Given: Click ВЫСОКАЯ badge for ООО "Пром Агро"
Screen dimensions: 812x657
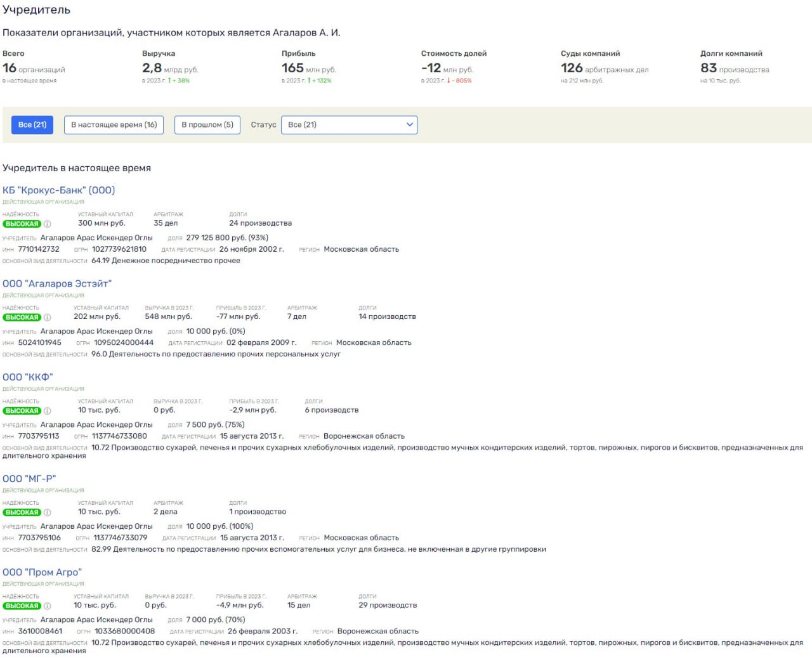Looking at the screenshot, I should (22, 606).
